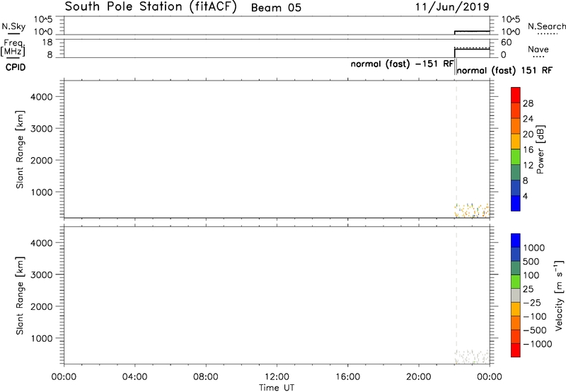Click the 'Power [dB]' colorbar label
This screenshot has height=392, width=566.
click(541, 149)
